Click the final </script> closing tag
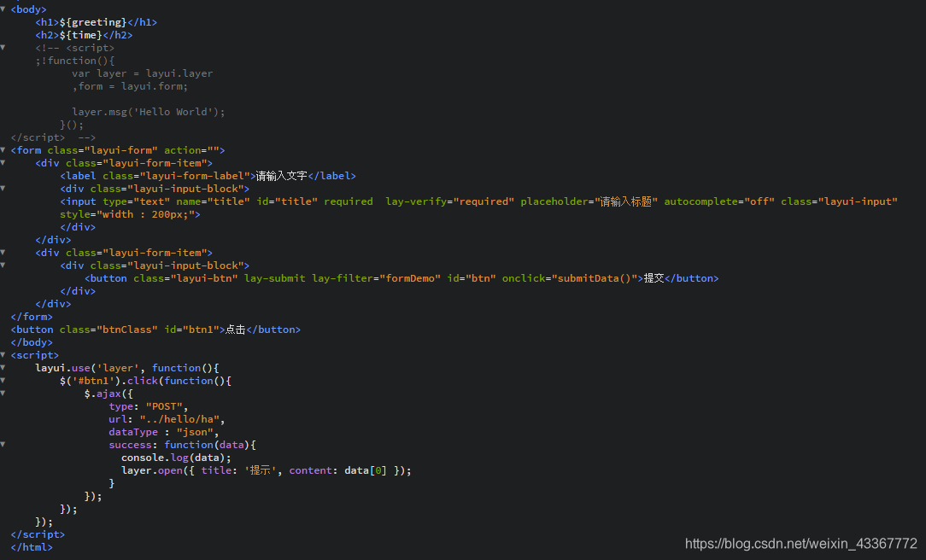This screenshot has height=560, width=926. point(38,534)
